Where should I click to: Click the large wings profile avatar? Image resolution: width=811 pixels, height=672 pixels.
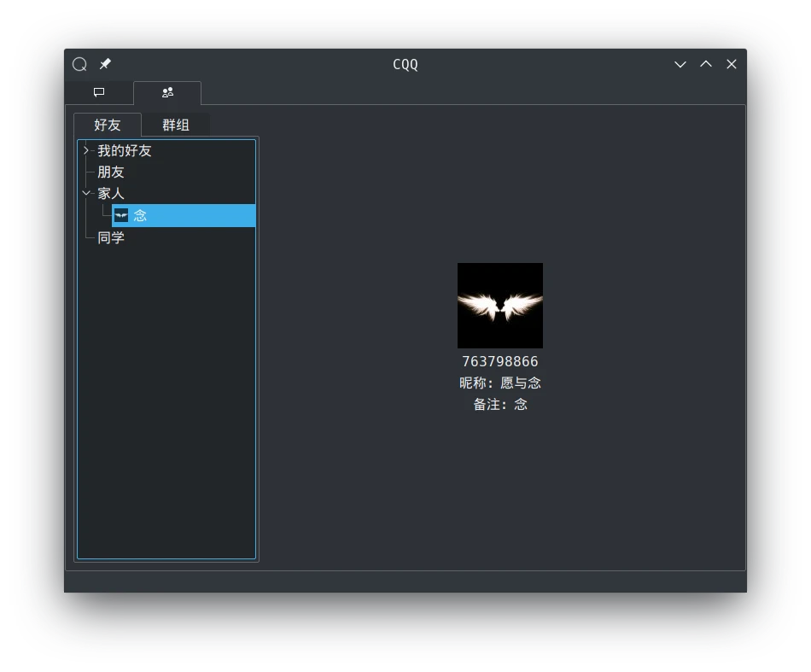[x=500, y=306]
